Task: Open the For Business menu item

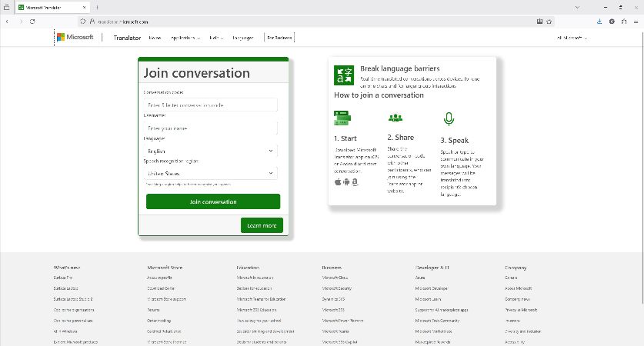Action: click(280, 38)
